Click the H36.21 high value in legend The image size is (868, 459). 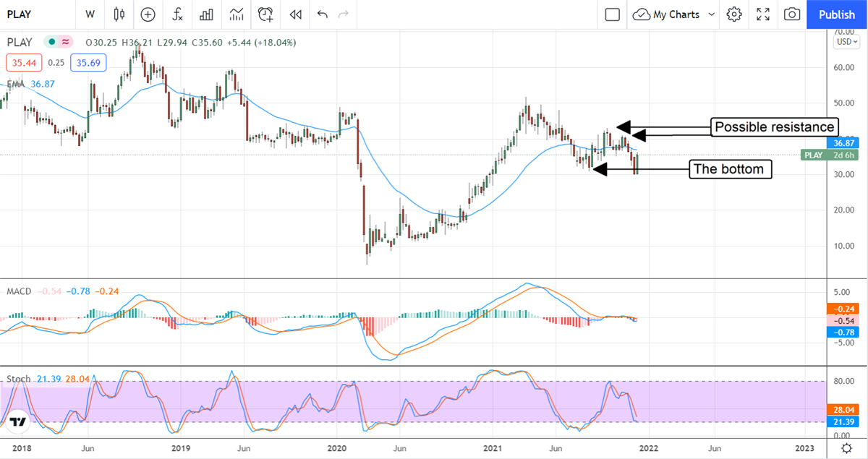[139, 43]
